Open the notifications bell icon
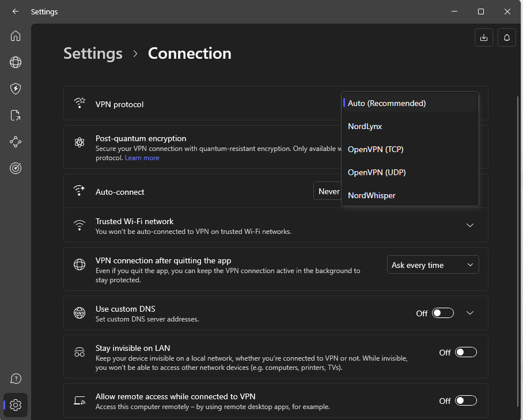Viewport: 523px width, 420px height. pyautogui.click(x=507, y=37)
